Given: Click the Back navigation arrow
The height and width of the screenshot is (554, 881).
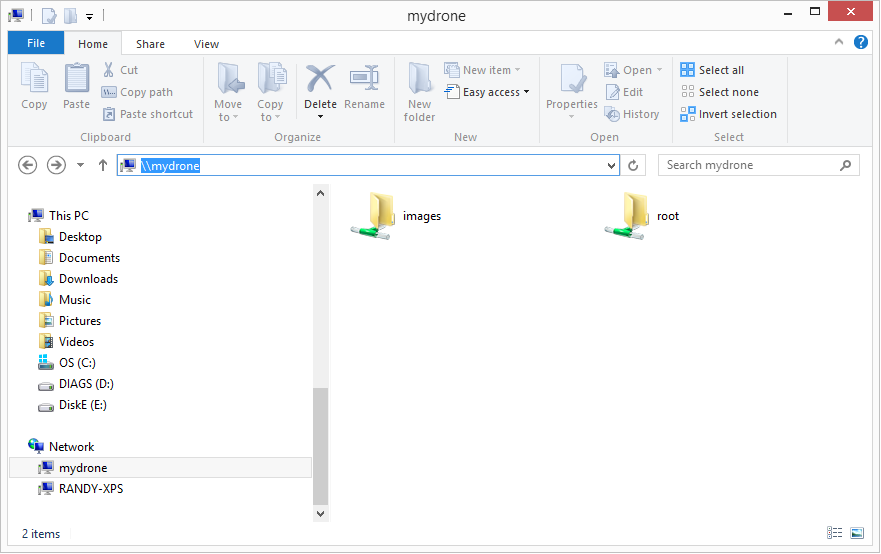Looking at the screenshot, I should coord(28,166).
